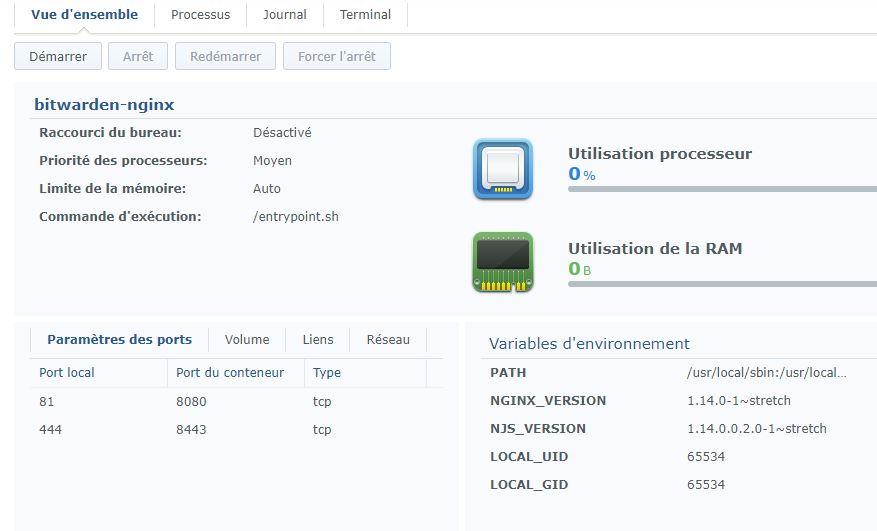Select the PATH environment variable name
This screenshot has width=877, height=531.
508,373
